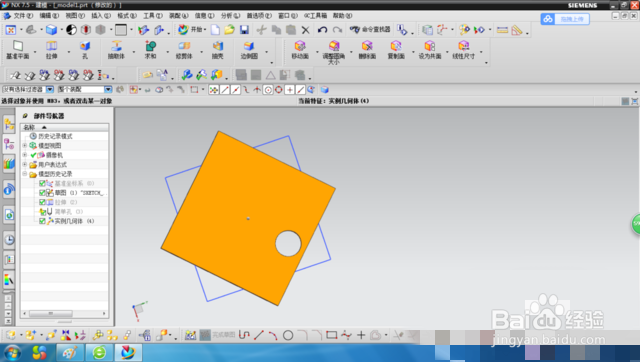
Task: Click the 基准平面 datum plane tool
Action: (x=18, y=50)
